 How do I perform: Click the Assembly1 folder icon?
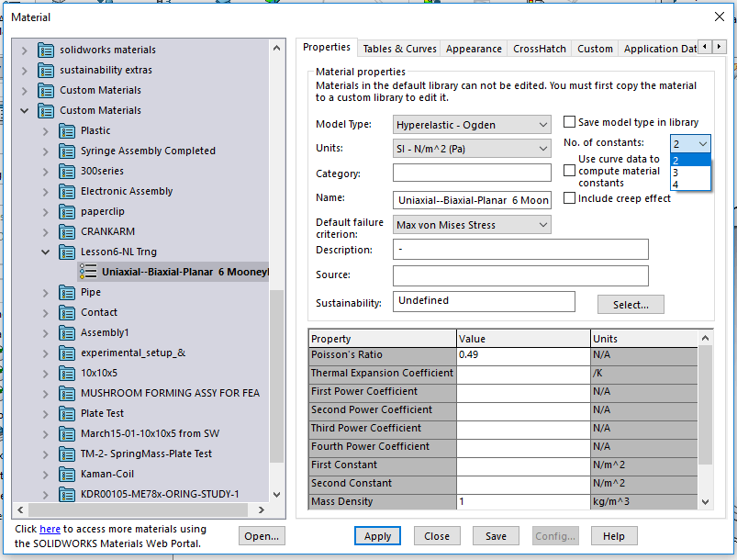coord(67,333)
